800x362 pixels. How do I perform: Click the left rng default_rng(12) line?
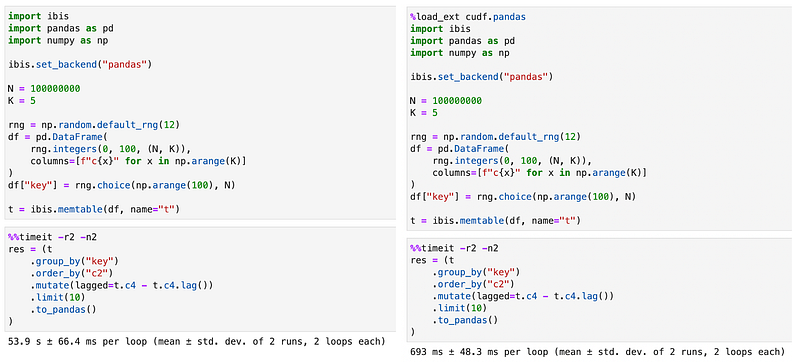[x=94, y=125]
